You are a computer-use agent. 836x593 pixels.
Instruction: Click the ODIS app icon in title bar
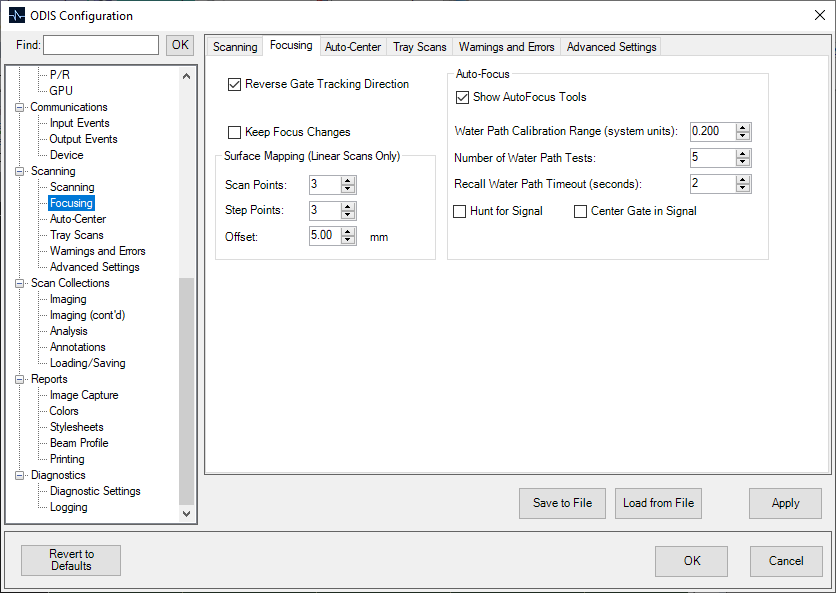16,15
